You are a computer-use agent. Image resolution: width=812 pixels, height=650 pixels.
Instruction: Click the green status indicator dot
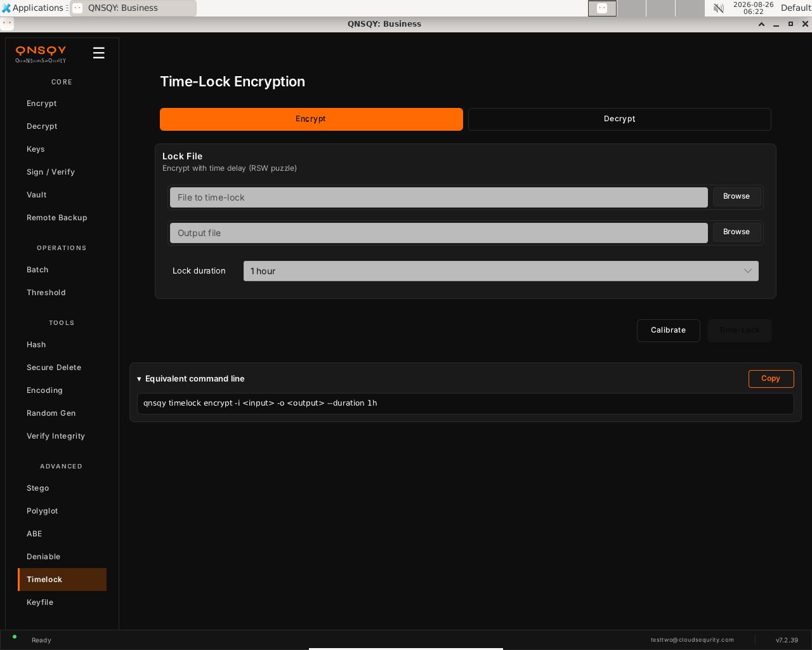click(15, 637)
